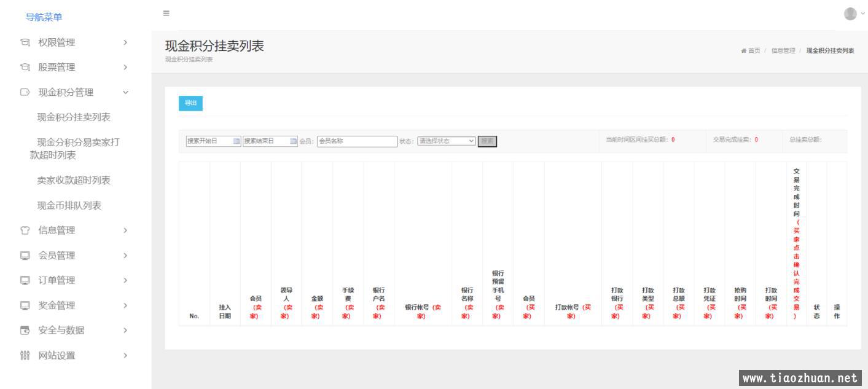Expand 网站设置 chevron
Image resolution: width=868 pixels, height=389 pixels.
click(x=125, y=355)
